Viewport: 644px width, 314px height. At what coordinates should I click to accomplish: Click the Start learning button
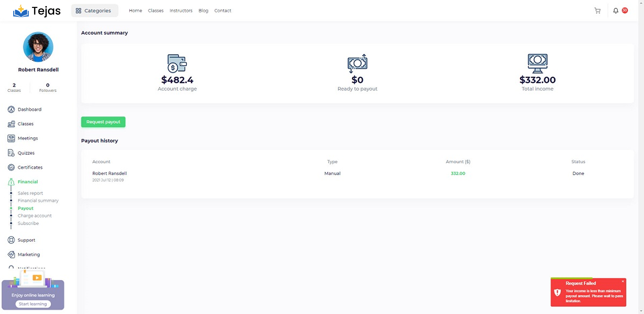coord(33,304)
